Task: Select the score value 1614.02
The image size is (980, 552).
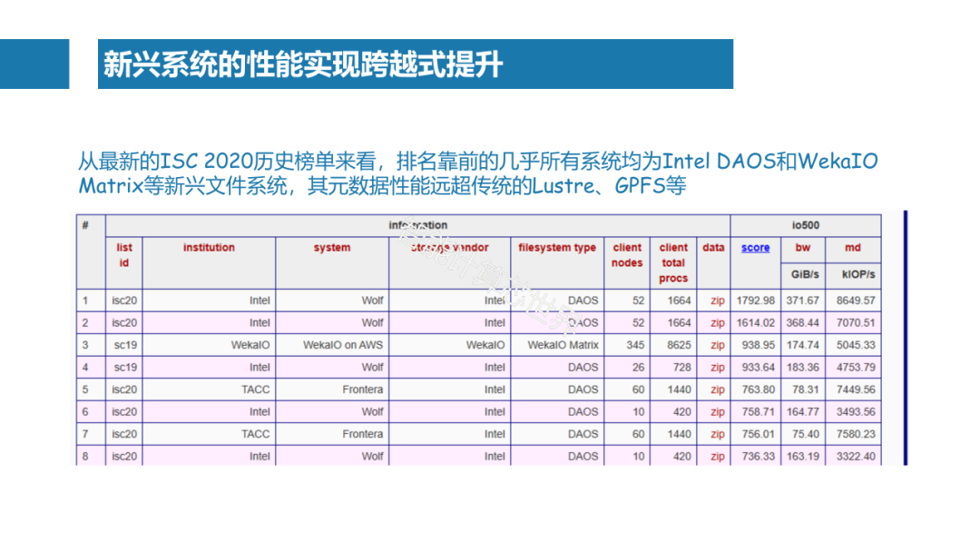Action: pyautogui.click(x=756, y=322)
